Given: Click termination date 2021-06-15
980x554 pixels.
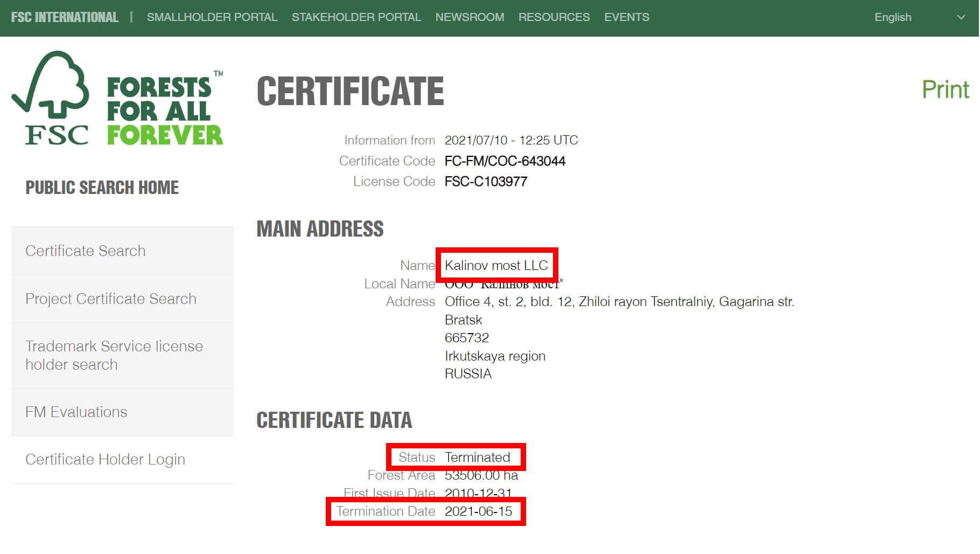Looking at the screenshot, I should point(478,511).
